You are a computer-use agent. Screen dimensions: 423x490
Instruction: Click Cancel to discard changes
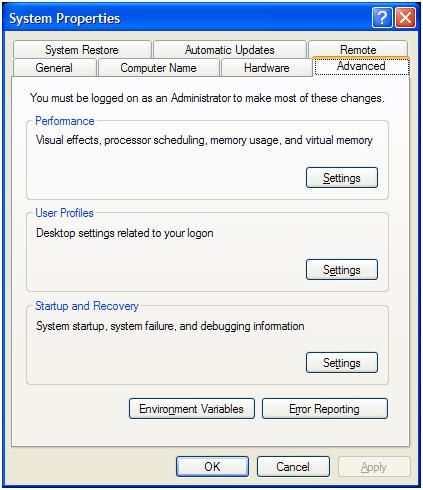[293, 467]
